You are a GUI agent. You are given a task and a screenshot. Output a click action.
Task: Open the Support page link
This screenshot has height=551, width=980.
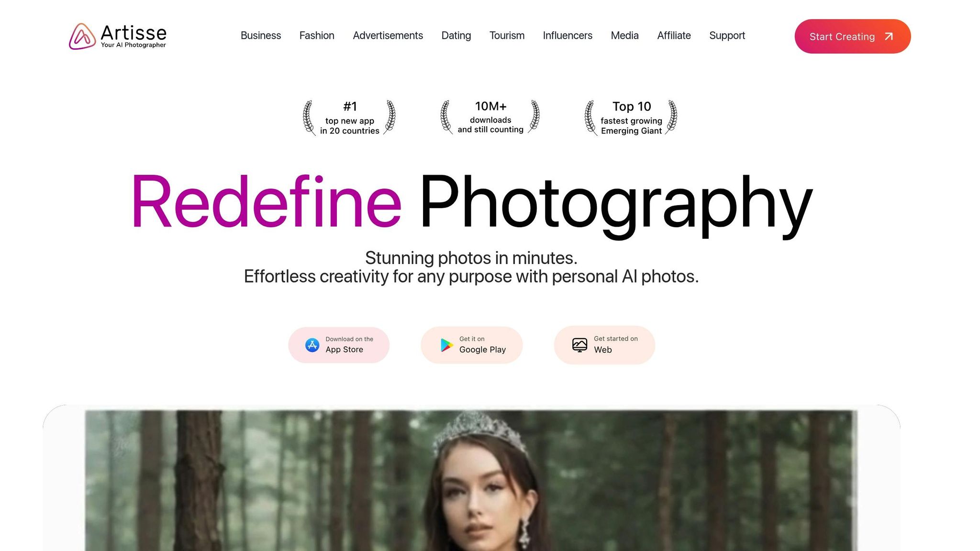(x=727, y=35)
